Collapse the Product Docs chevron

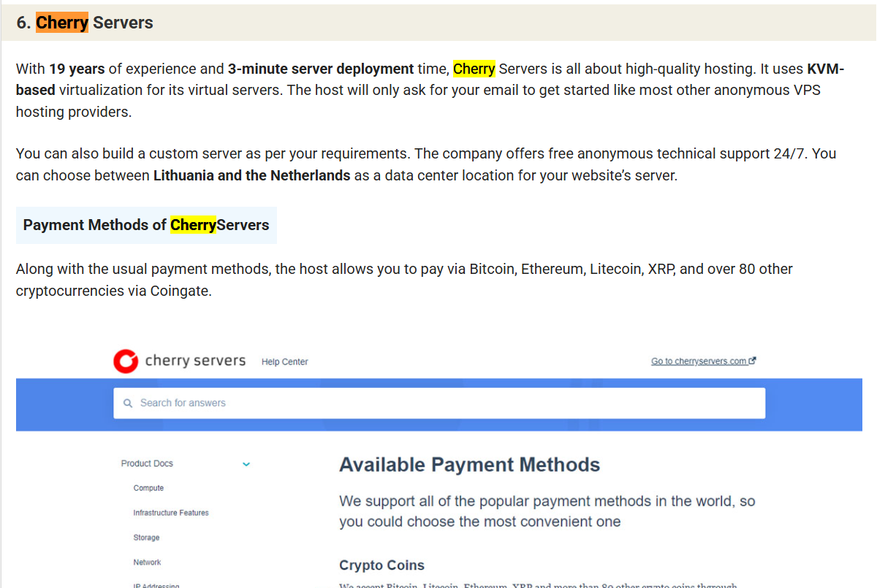tap(246, 464)
